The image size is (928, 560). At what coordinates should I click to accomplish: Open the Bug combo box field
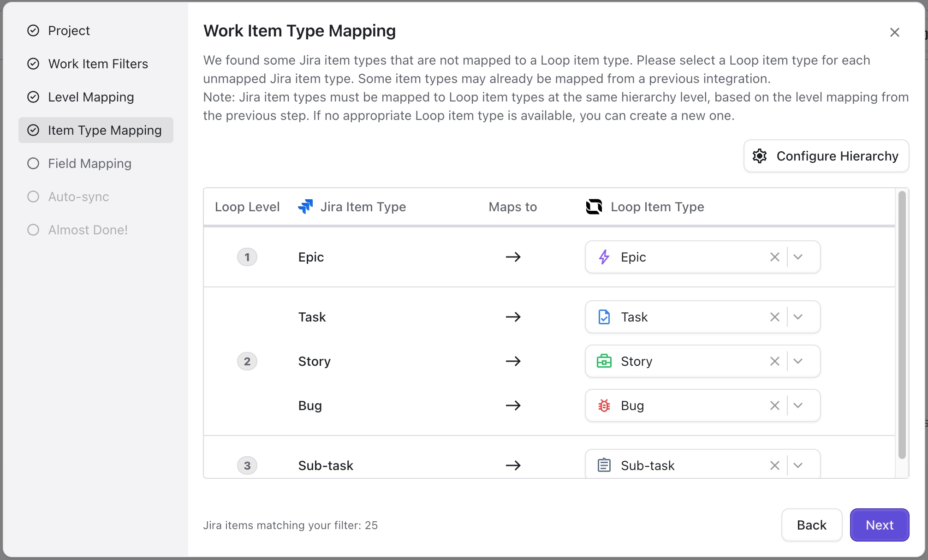click(703, 405)
